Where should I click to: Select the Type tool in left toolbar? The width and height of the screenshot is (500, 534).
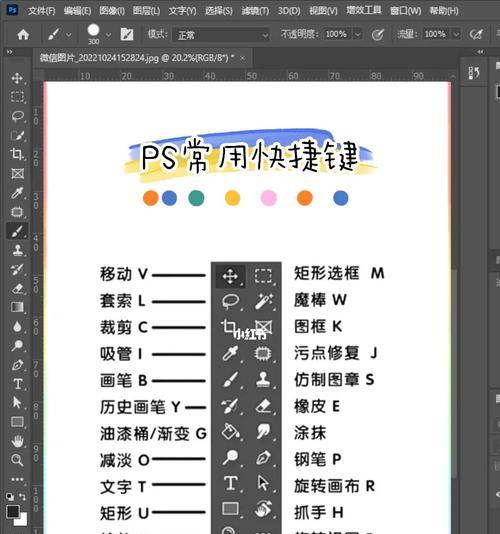[x=17, y=384]
